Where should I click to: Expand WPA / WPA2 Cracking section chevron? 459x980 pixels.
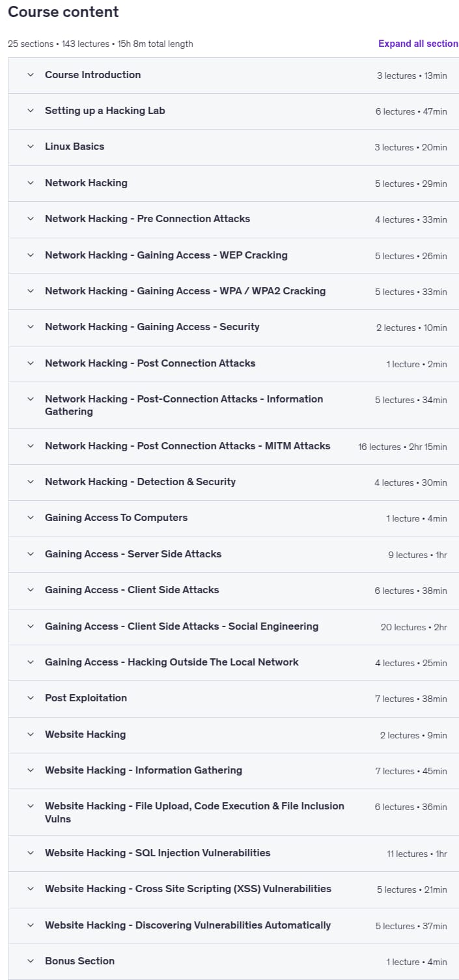pyautogui.click(x=30, y=291)
